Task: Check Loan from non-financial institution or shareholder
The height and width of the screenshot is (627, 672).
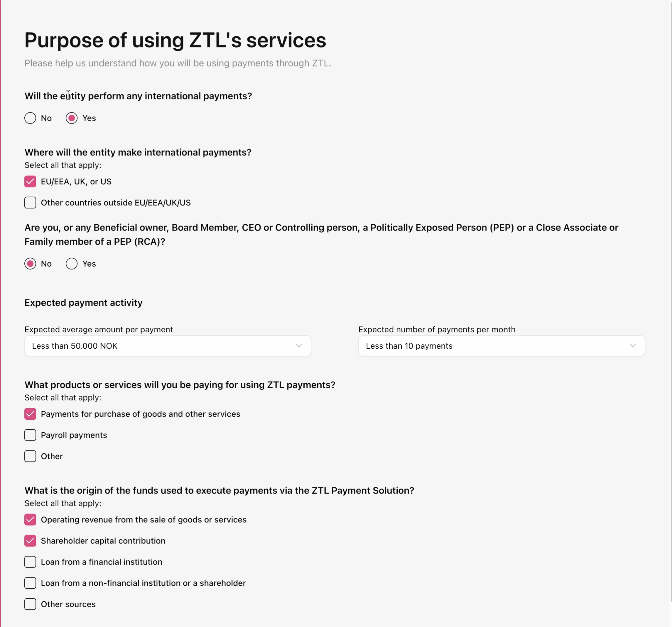Action: pyautogui.click(x=30, y=583)
